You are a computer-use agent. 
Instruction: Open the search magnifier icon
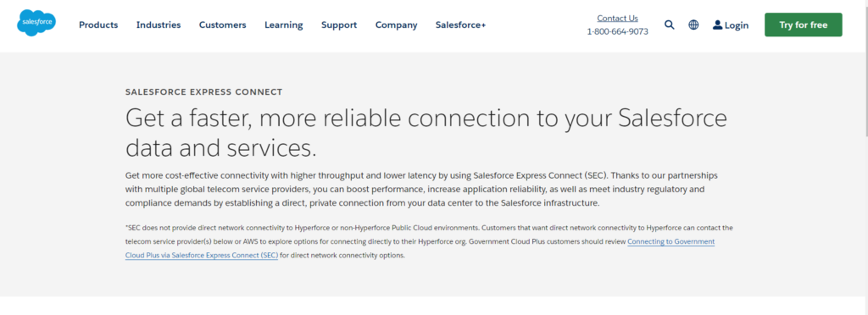(670, 25)
